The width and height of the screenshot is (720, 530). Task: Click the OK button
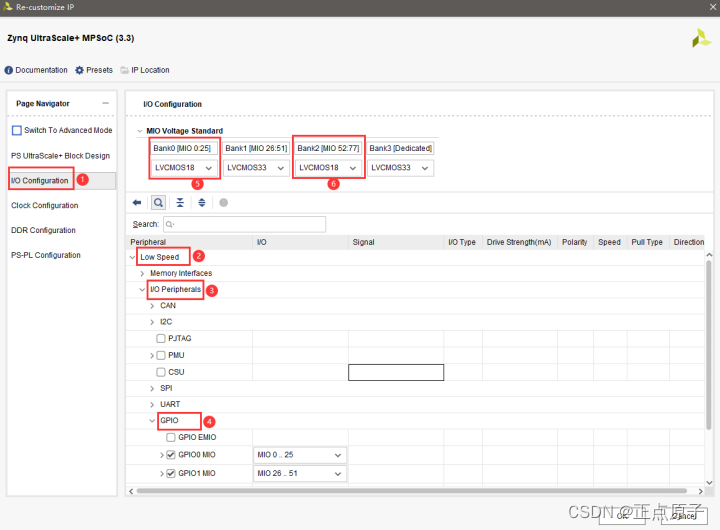(623, 516)
